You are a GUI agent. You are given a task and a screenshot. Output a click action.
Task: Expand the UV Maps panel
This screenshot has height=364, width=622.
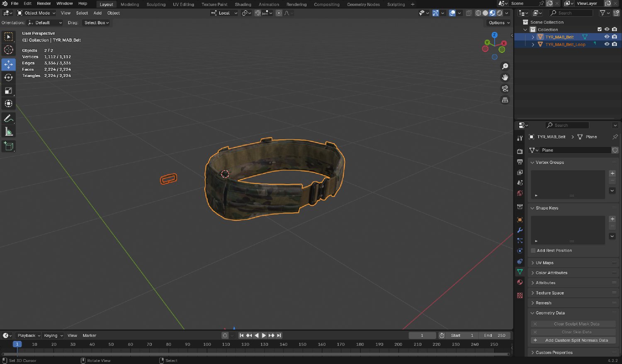(544, 263)
